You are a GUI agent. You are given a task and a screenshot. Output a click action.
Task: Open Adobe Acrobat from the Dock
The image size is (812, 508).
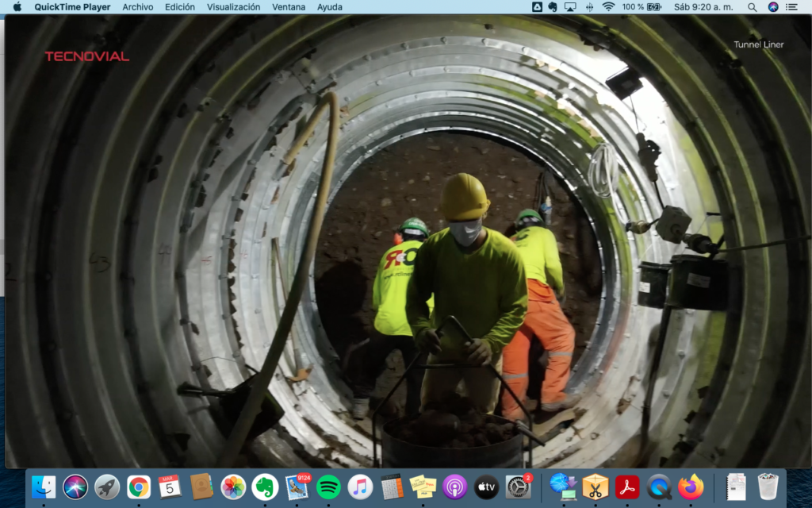tap(627, 487)
